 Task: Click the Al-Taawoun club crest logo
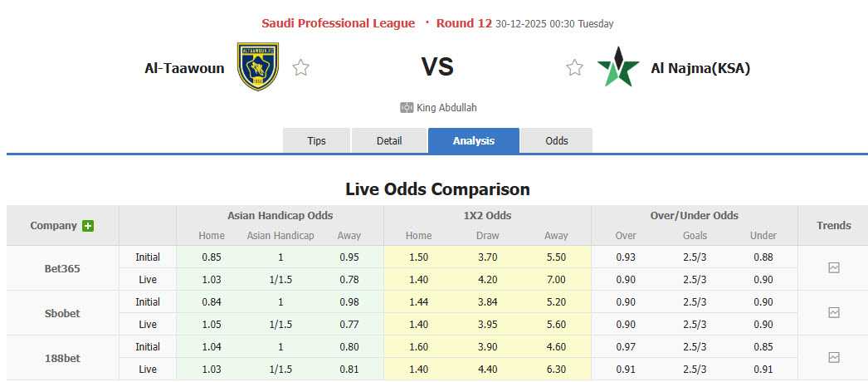[x=257, y=67]
